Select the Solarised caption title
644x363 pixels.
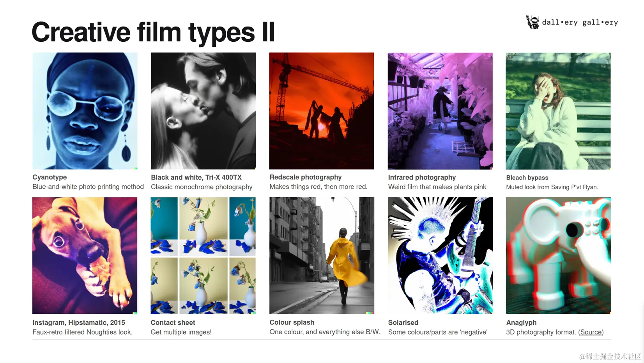tap(403, 322)
